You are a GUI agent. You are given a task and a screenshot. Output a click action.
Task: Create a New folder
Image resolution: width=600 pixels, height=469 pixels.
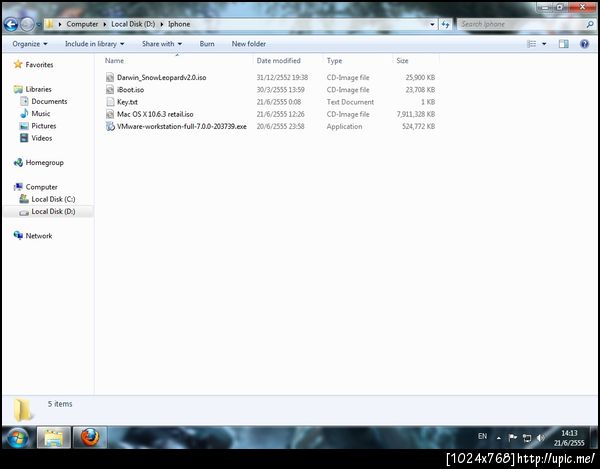click(249, 44)
